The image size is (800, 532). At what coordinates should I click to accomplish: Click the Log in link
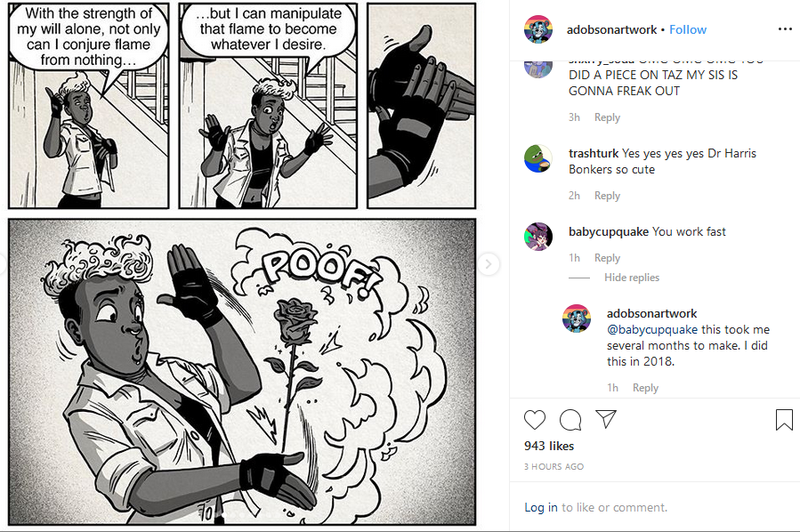pyautogui.click(x=541, y=507)
